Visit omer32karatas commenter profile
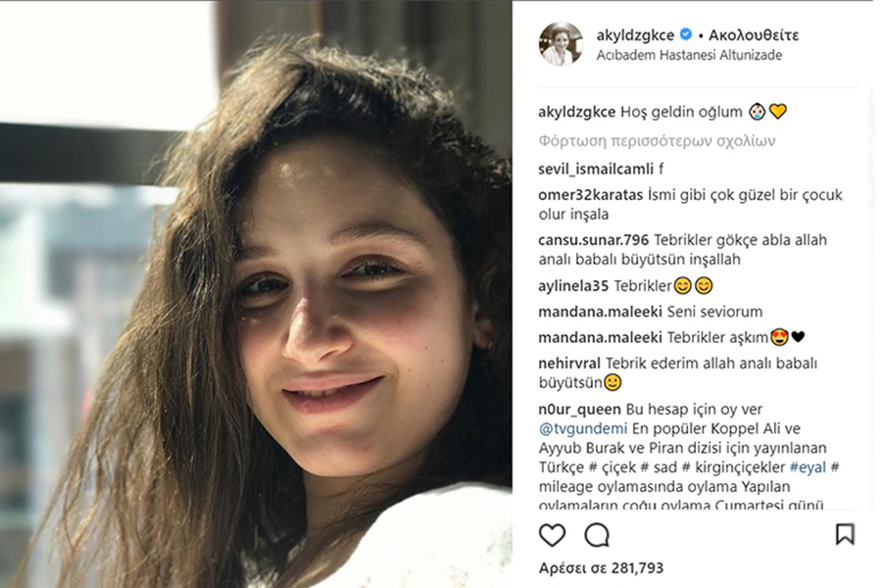 (590, 195)
